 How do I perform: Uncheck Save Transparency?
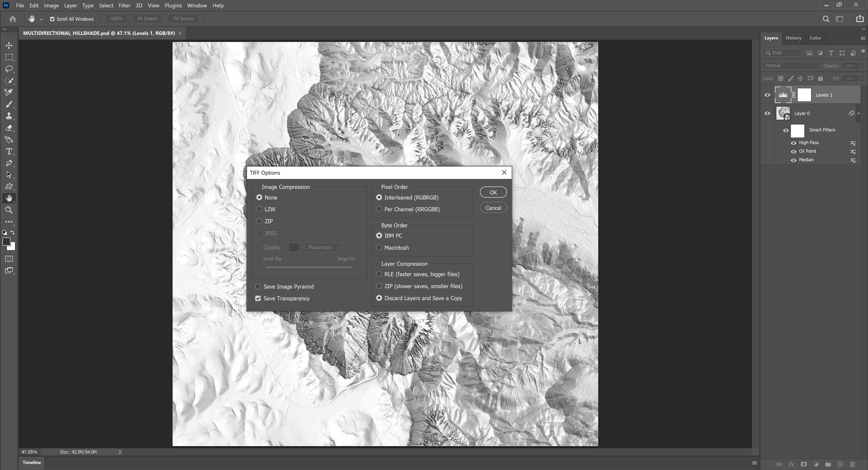click(x=258, y=298)
